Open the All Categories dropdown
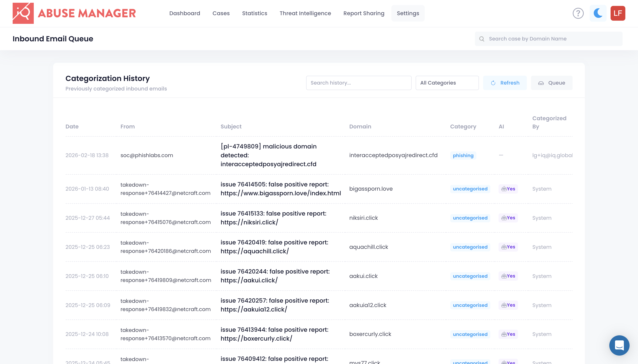638x364 pixels. 447,83
